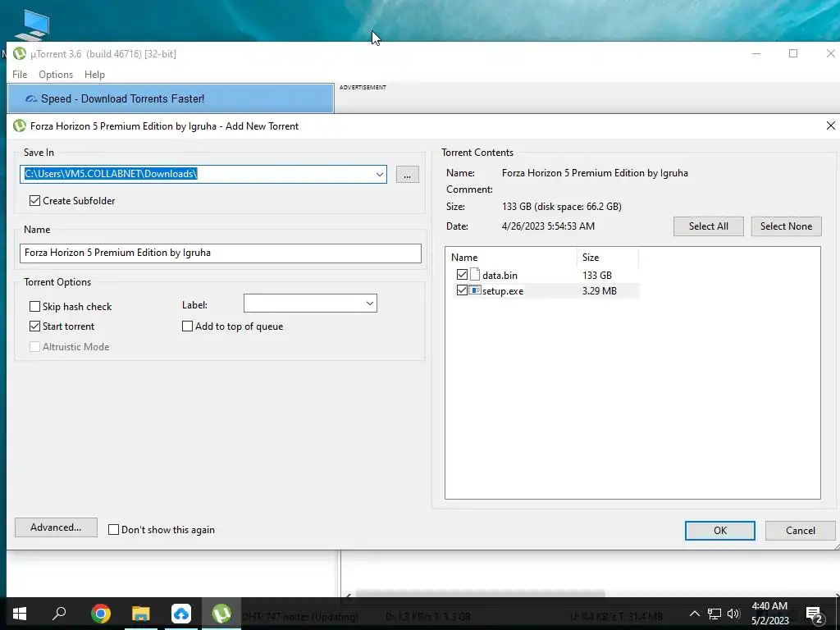
Task: Check Don't show this again
Action: tap(113, 530)
